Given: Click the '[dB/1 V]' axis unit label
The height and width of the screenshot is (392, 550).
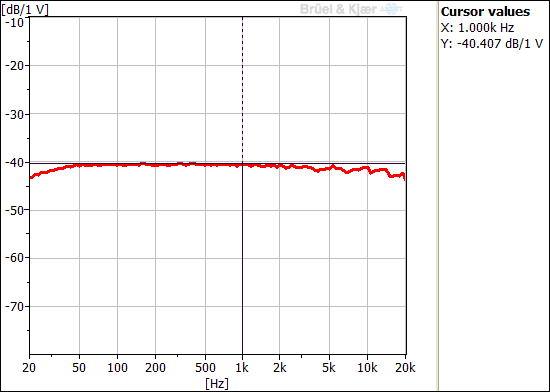Looking at the screenshot, I should click(25, 9).
